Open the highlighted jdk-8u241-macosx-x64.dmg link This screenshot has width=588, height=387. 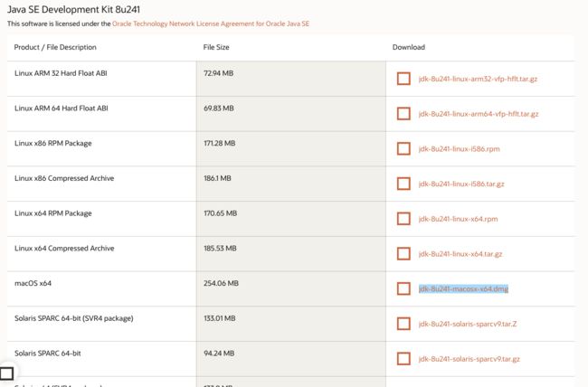point(463,288)
